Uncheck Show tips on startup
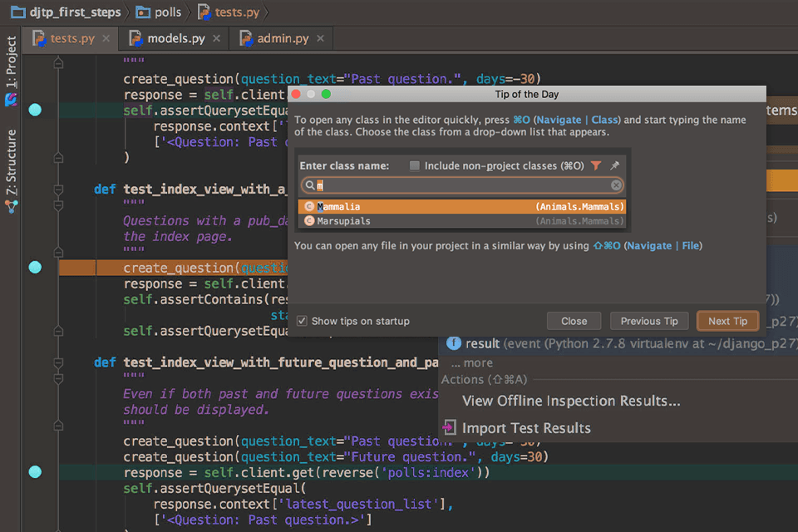Screen dimensions: 798x532 pos(303,321)
